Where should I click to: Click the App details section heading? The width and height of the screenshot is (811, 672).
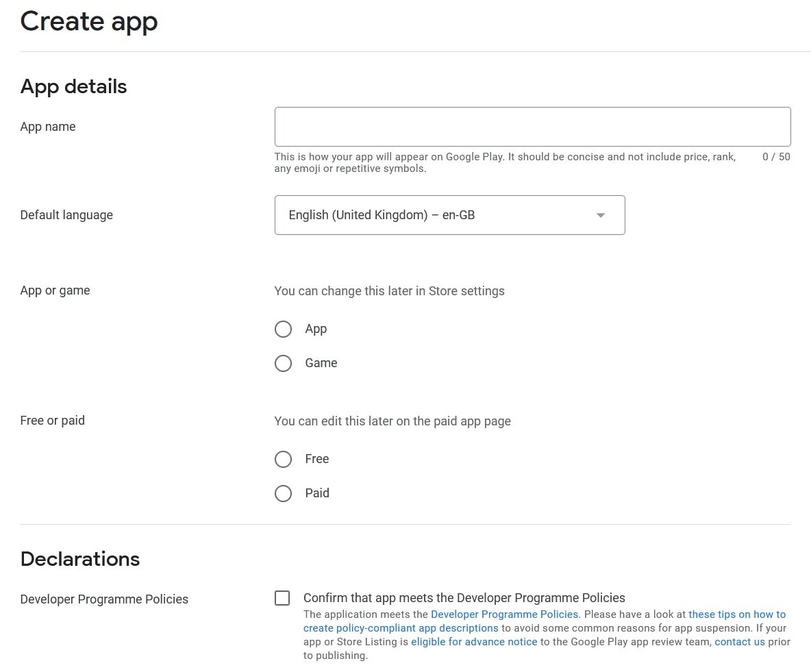click(73, 86)
